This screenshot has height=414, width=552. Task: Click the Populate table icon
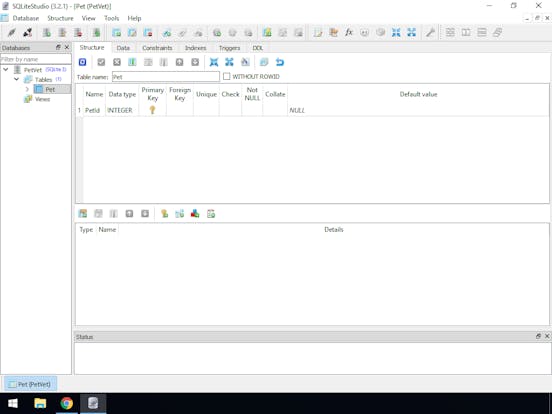click(245, 62)
